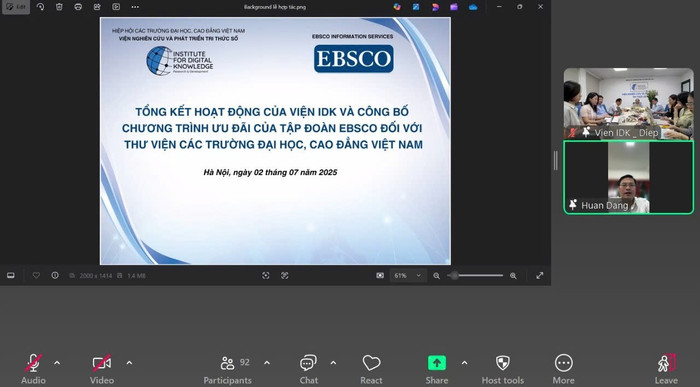The height and width of the screenshot is (387, 700).
Task: Expand the Share options caret
Action: pos(464,363)
